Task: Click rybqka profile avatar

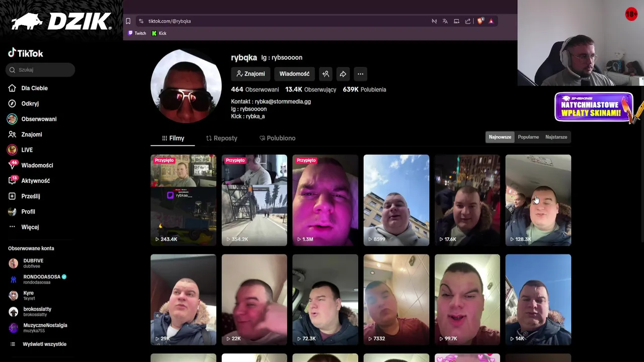Action: 186,86
